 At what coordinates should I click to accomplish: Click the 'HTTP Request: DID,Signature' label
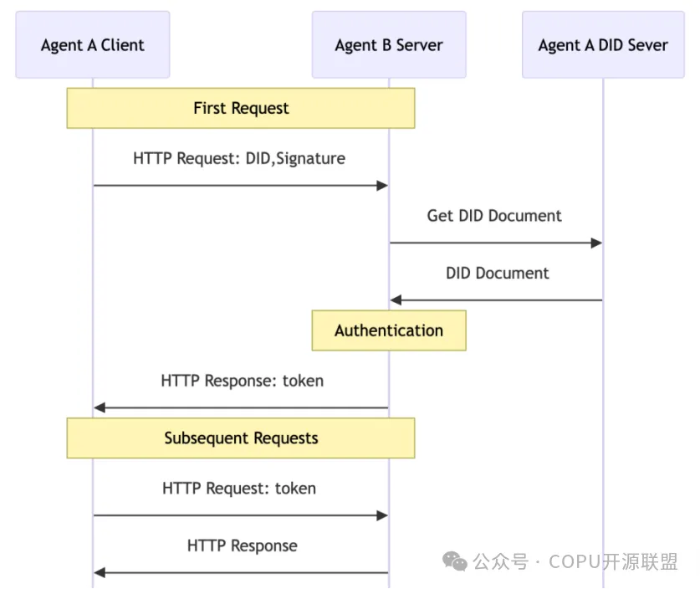(x=239, y=158)
